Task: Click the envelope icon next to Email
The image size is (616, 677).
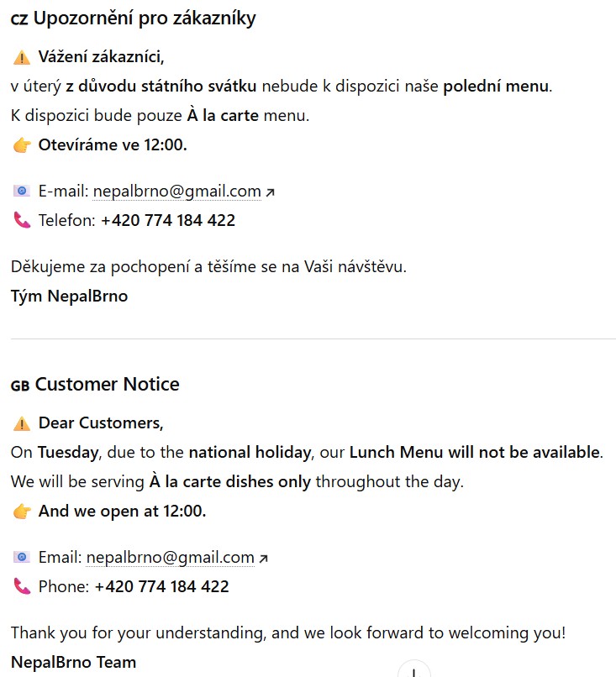Action: (x=22, y=558)
